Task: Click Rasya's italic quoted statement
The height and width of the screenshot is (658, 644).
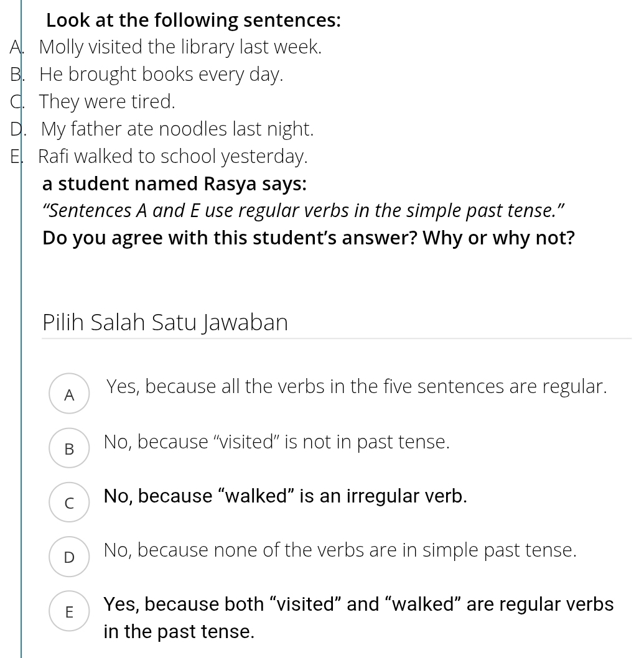Action: [304, 211]
